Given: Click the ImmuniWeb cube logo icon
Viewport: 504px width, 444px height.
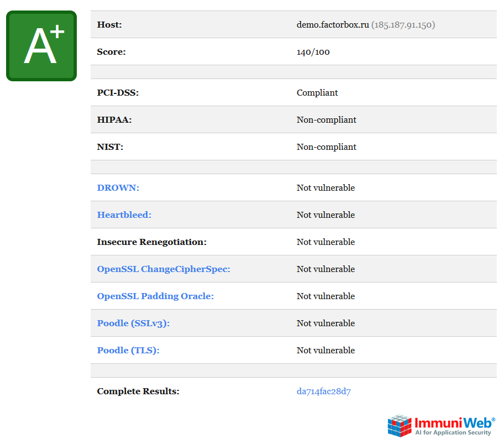Looking at the screenshot, I should [400, 425].
